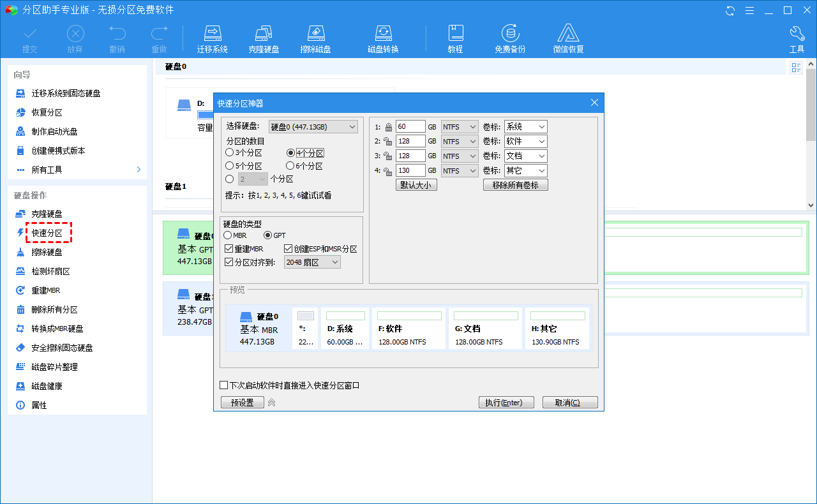
Task: Expand 所有工具 in the wizard panel
Action: (x=77, y=170)
